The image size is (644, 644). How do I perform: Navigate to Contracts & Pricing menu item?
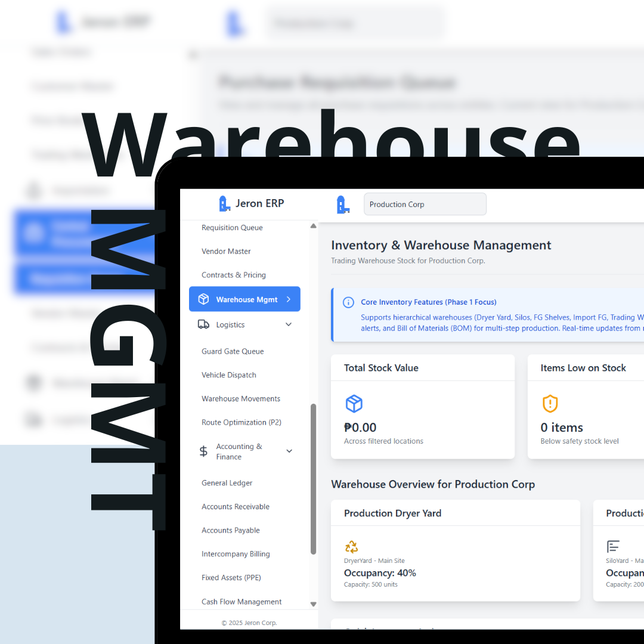coord(233,275)
